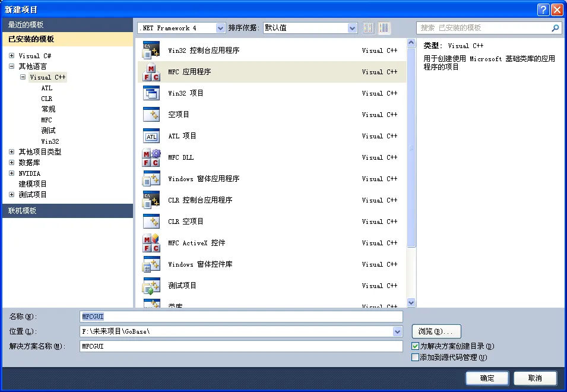The width and height of the screenshot is (567, 392).
Task: Open the .NET Framework 4 dropdown
Action: [220, 28]
